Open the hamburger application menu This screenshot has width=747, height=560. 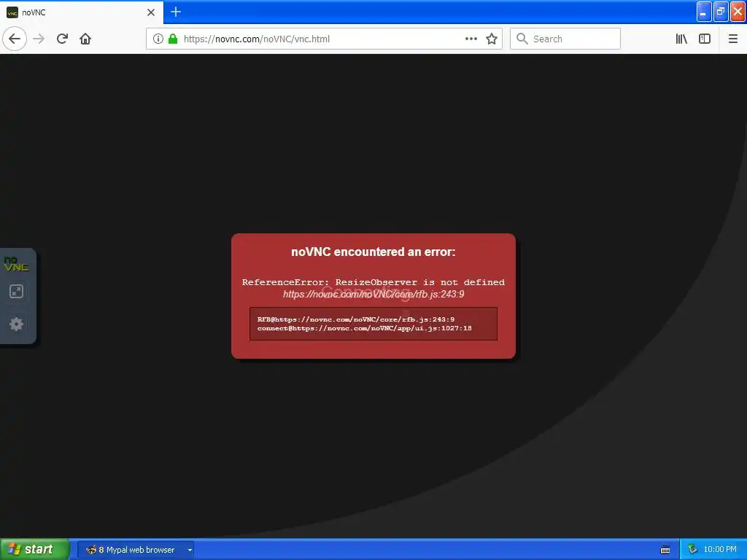click(732, 39)
